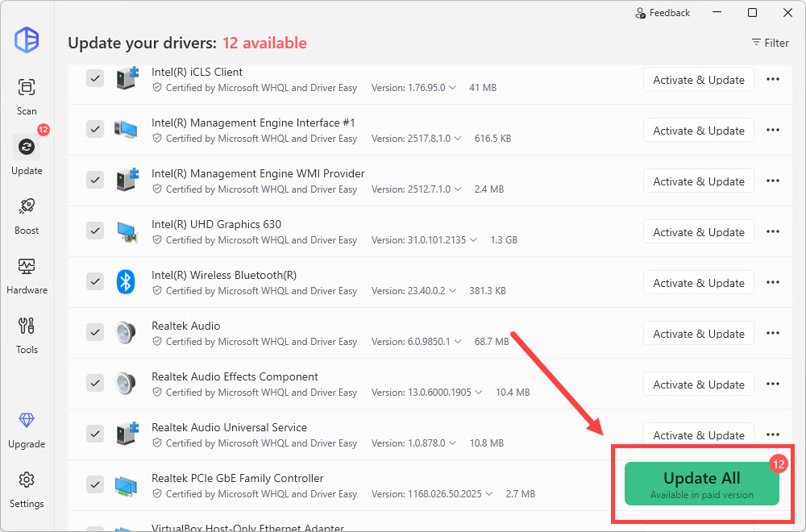Image resolution: width=806 pixels, height=532 pixels.
Task: Click the green Update All button
Action: (701, 484)
